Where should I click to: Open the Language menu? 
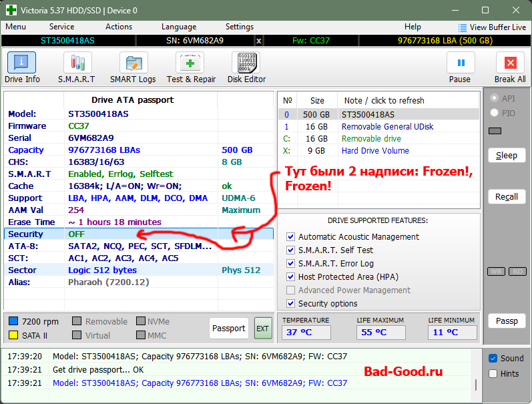click(x=178, y=27)
